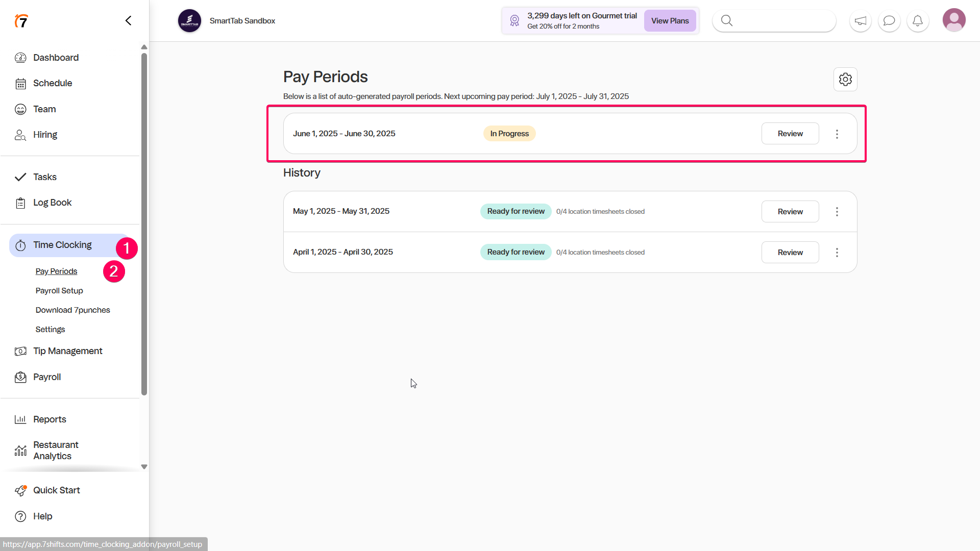Screen dimensions: 980x551
Task: Open more options for June 2025 period
Action: pyautogui.click(x=837, y=134)
